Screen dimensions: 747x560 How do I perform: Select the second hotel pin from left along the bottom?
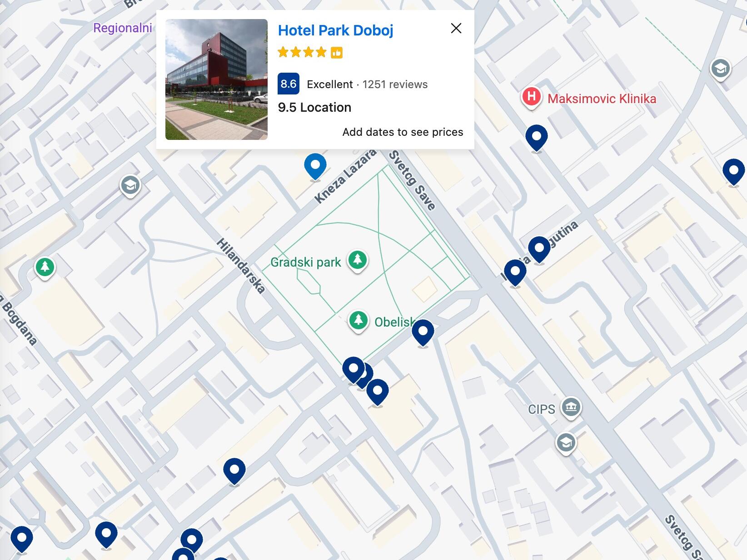[106, 535]
